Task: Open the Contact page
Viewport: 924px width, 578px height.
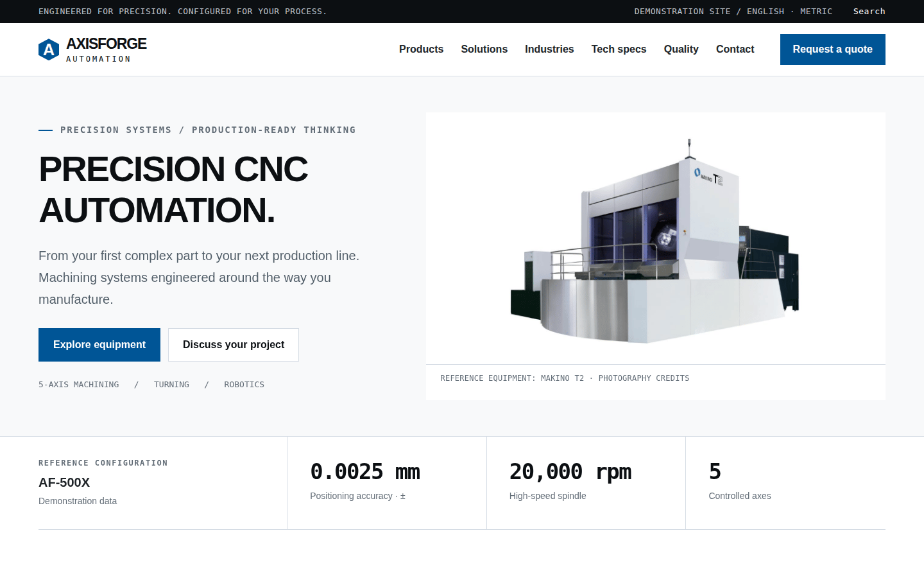Action: click(x=735, y=49)
